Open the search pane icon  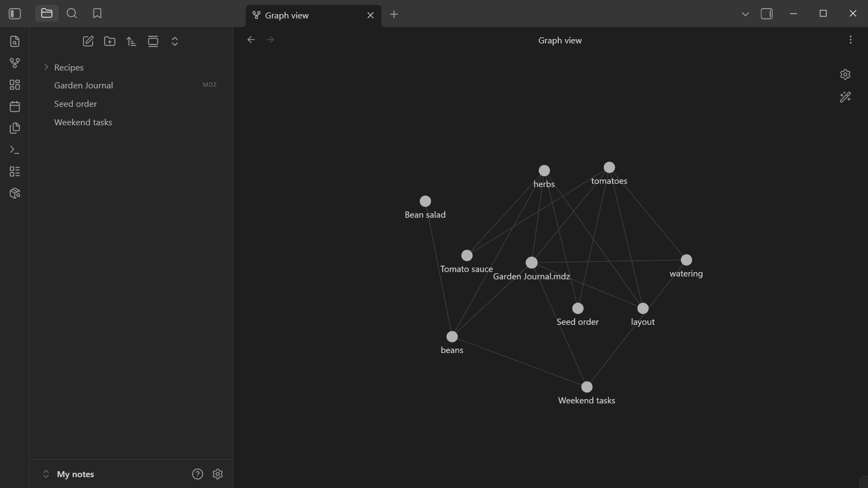72,14
